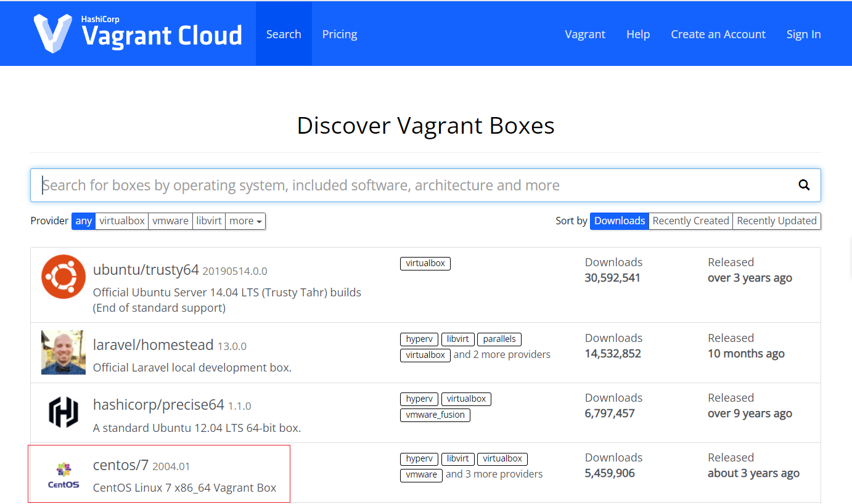Click 'CentOS Linux 7 x86_64 Vagrant Box' description

(x=185, y=488)
